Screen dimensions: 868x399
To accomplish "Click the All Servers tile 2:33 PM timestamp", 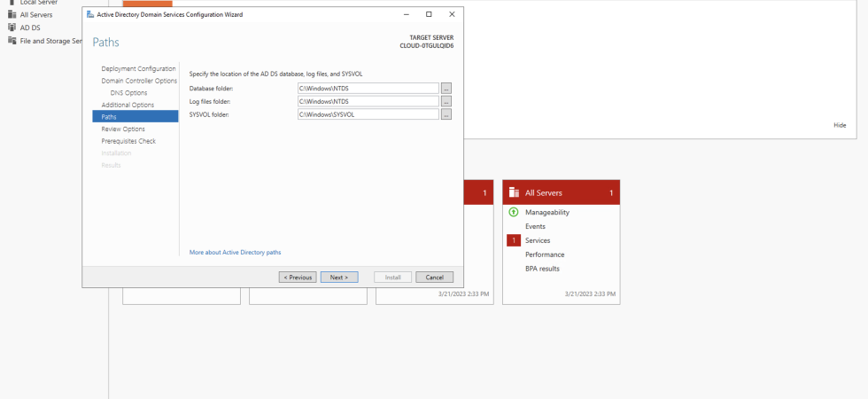I will click(x=590, y=294).
